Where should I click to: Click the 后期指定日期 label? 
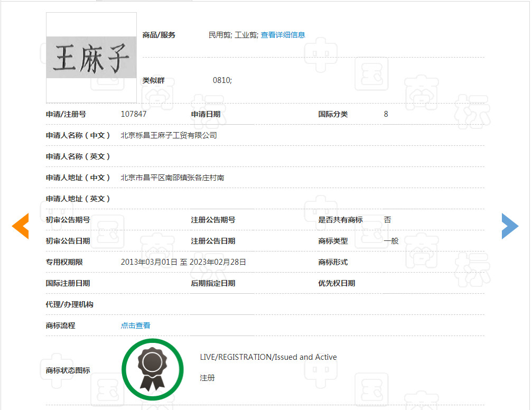[x=213, y=283]
